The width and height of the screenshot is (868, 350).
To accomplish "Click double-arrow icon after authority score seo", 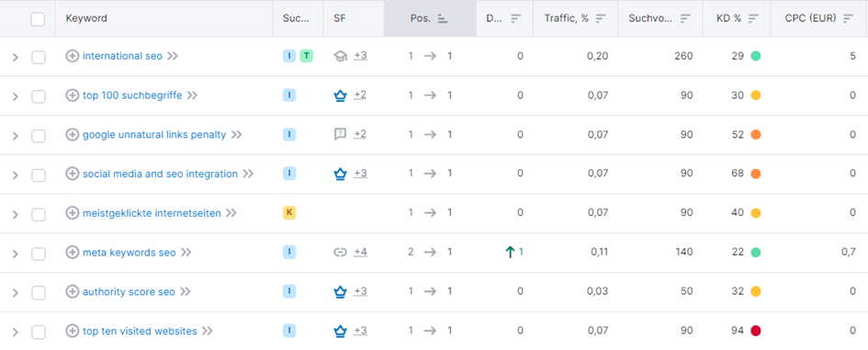I will click(186, 292).
